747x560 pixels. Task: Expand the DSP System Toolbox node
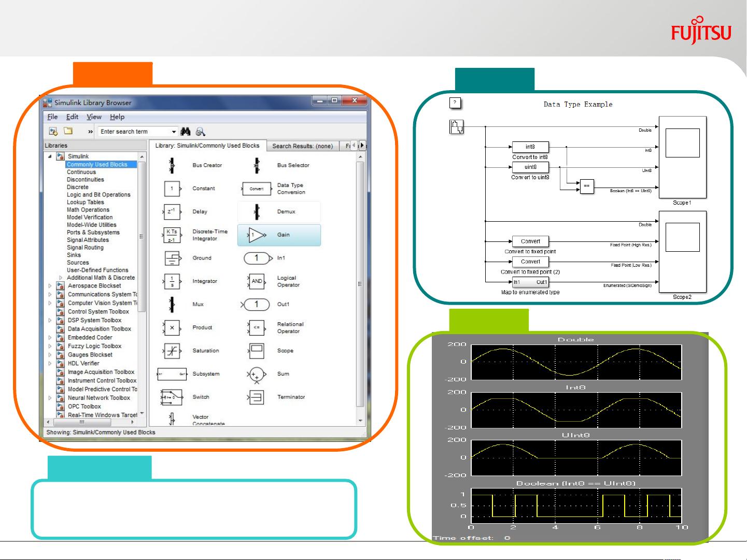[x=50, y=320]
